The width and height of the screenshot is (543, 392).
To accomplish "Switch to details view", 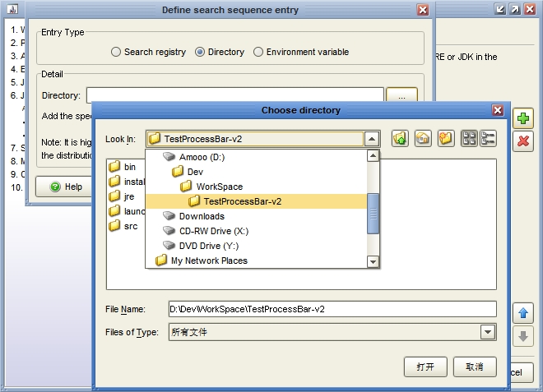I will tap(488, 139).
